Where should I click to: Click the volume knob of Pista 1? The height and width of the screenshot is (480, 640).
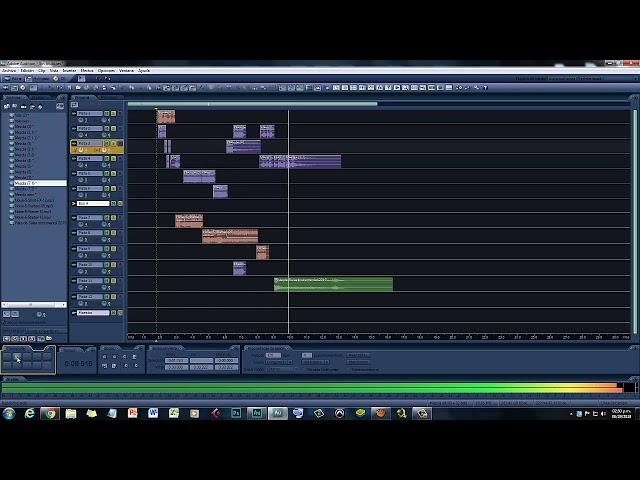point(81,120)
